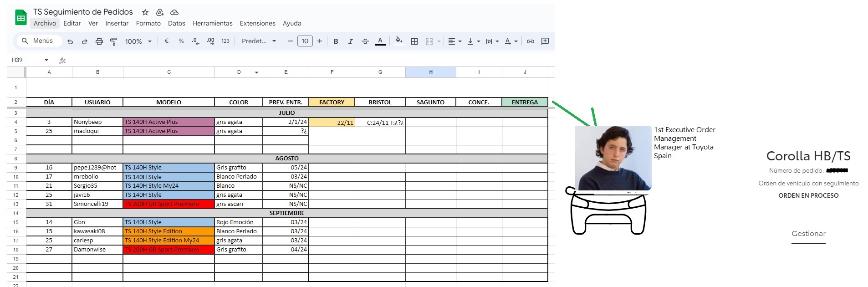Click the merge cells icon

(x=429, y=41)
